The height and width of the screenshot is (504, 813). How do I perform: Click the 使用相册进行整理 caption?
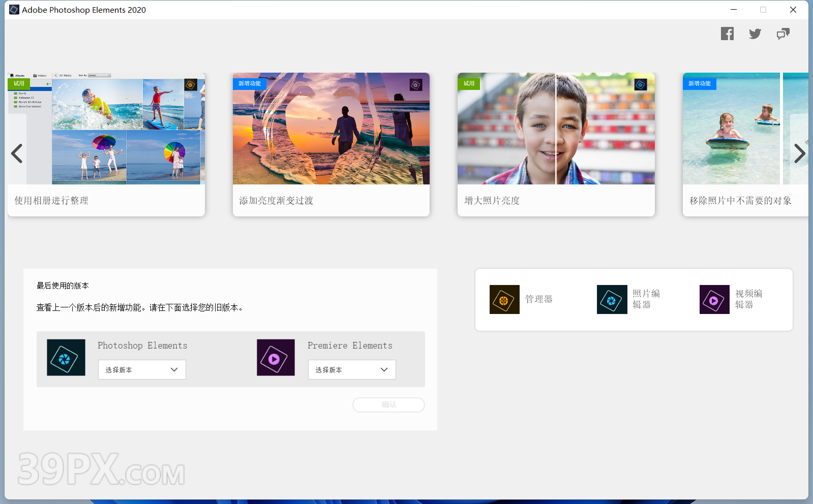[51, 201]
